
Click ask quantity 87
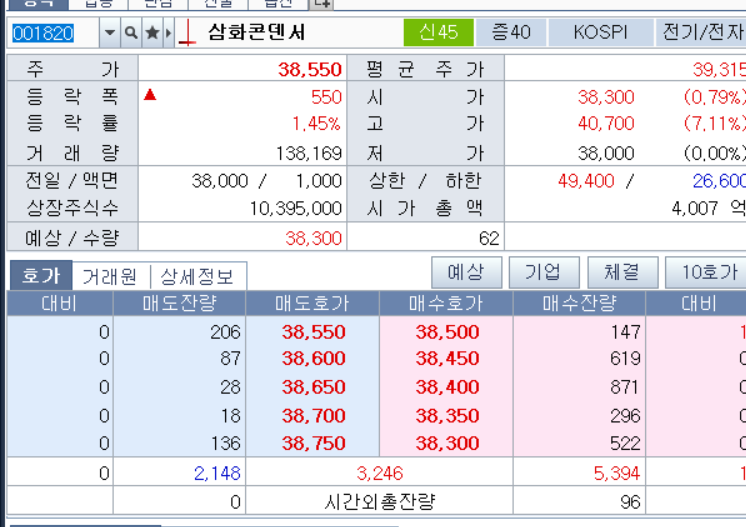[230, 359]
